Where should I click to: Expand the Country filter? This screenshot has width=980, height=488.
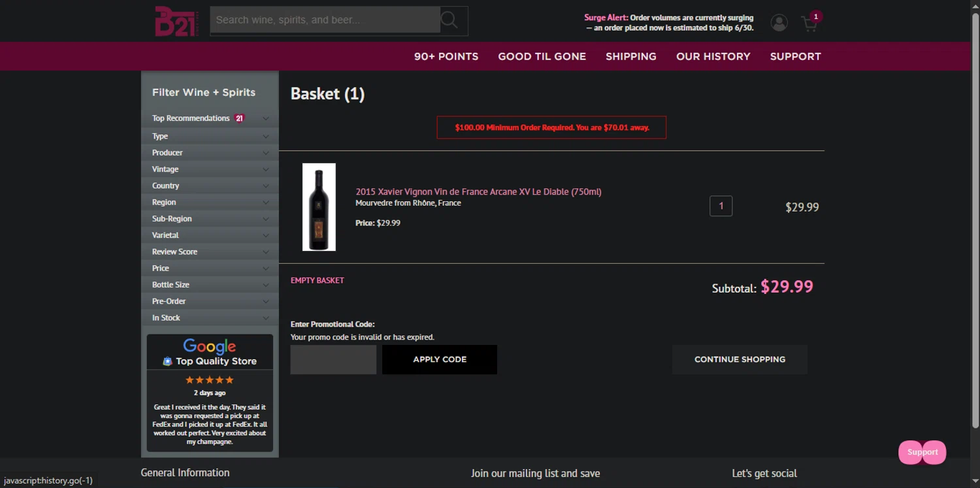210,186
